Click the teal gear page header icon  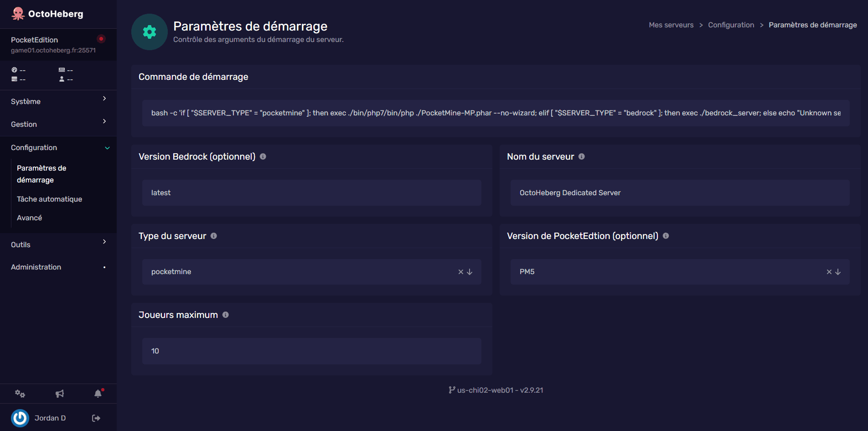tap(150, 32)
